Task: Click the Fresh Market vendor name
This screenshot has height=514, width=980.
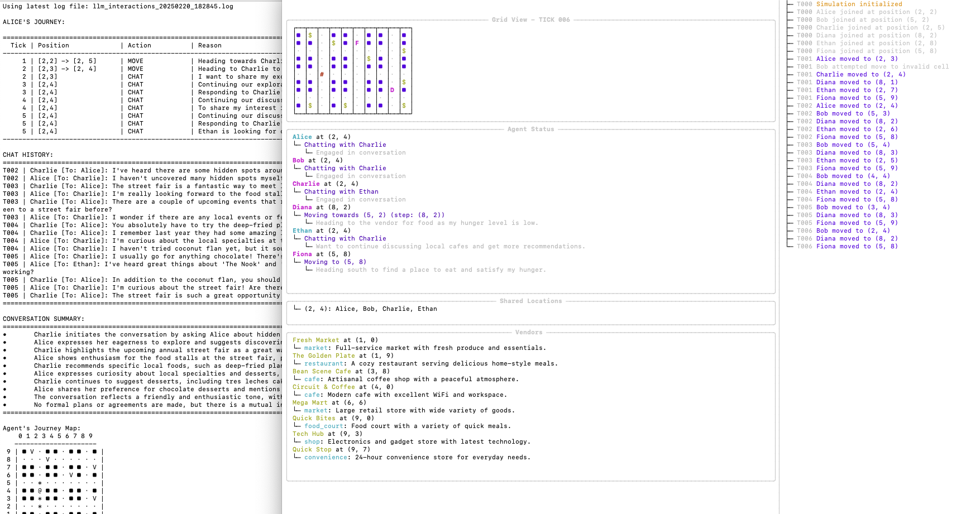Action: pyautogui.click(x=315, y=340)
